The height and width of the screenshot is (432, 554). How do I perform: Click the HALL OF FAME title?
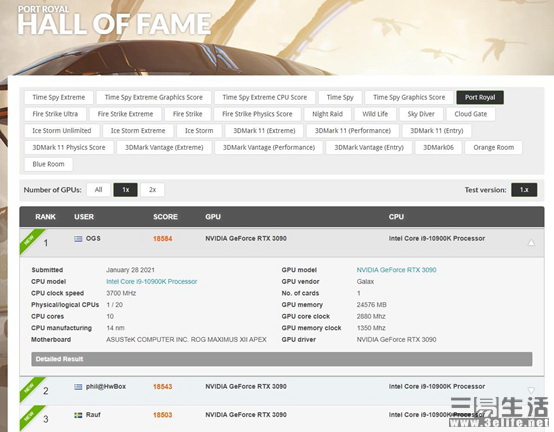point(114,24)
